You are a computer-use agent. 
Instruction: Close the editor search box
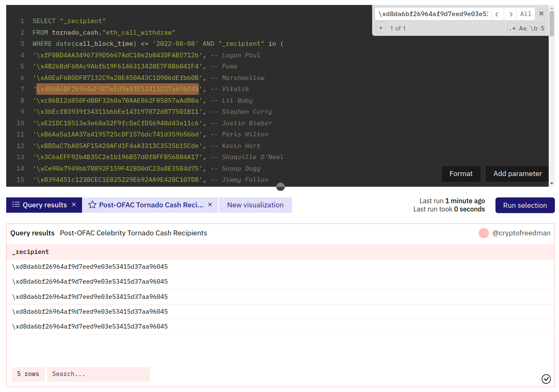tap(541, 14)
